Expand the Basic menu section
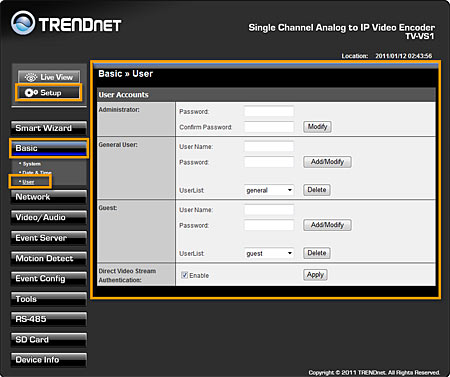 tap(49, 148)
